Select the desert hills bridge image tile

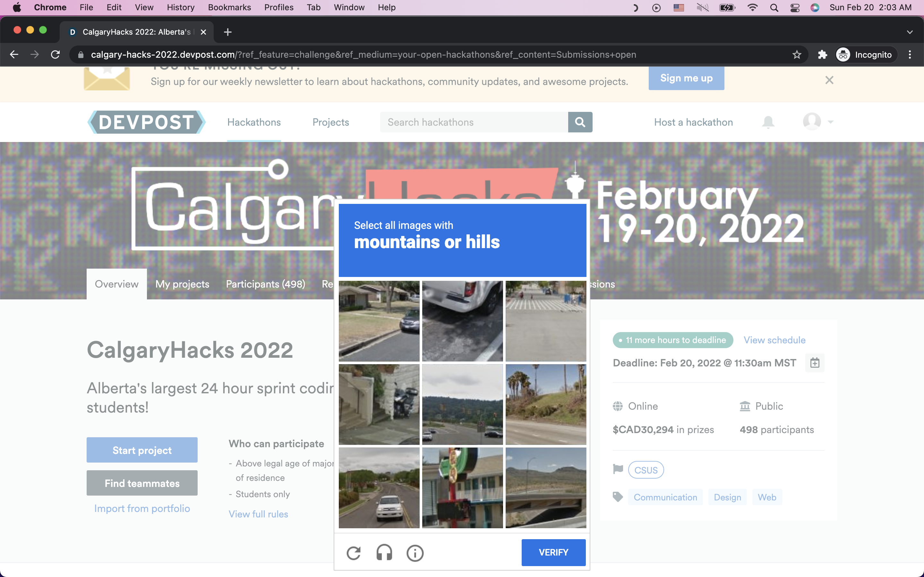tap(546, 488)
